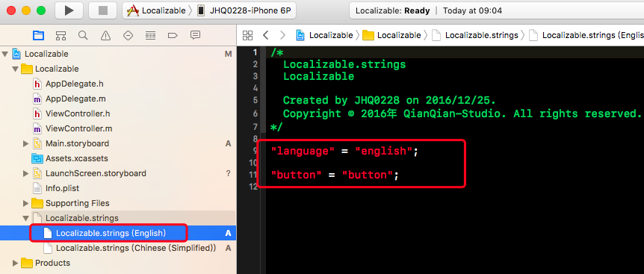Click the Created by JHQ0228 comment line
Image resolution: width=644 pixels, height=274 pixels.
389,101
